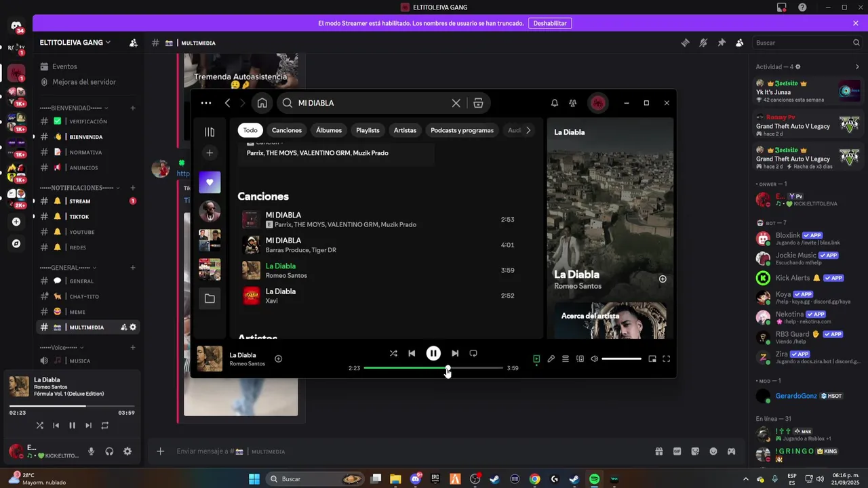This screenshot has width=868, height=488.
Task: Toggle Spotify repeat in the player bar
Action: pos(473,353)
